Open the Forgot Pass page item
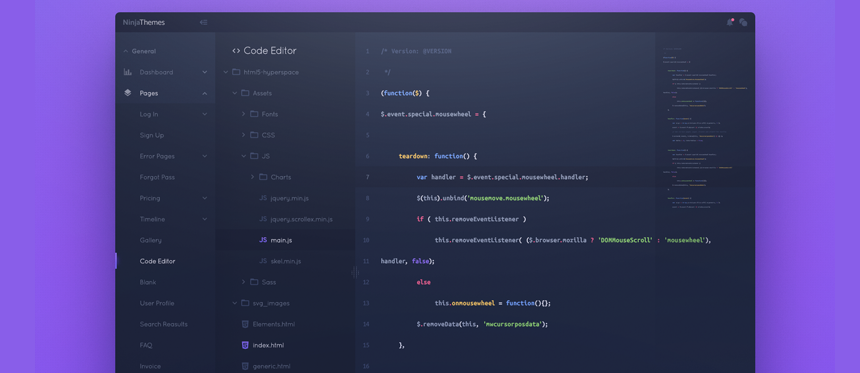This screenshot has height=373, width=860. pyautogui.click(x=157, y=177)
